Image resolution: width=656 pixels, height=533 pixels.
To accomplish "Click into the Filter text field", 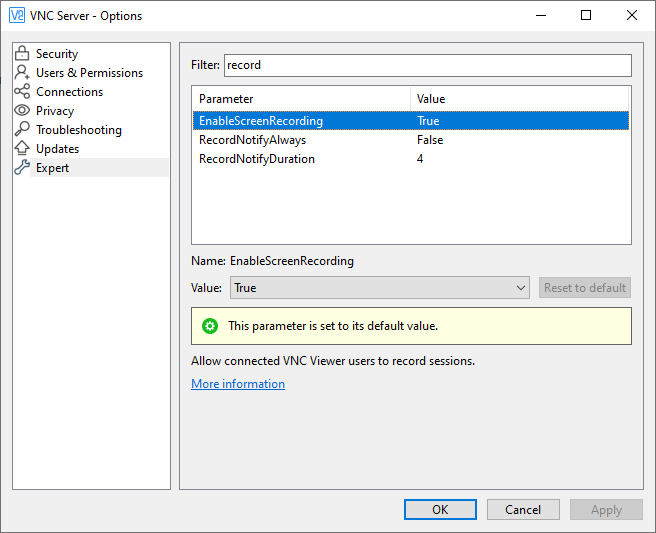I will [428, 65].
